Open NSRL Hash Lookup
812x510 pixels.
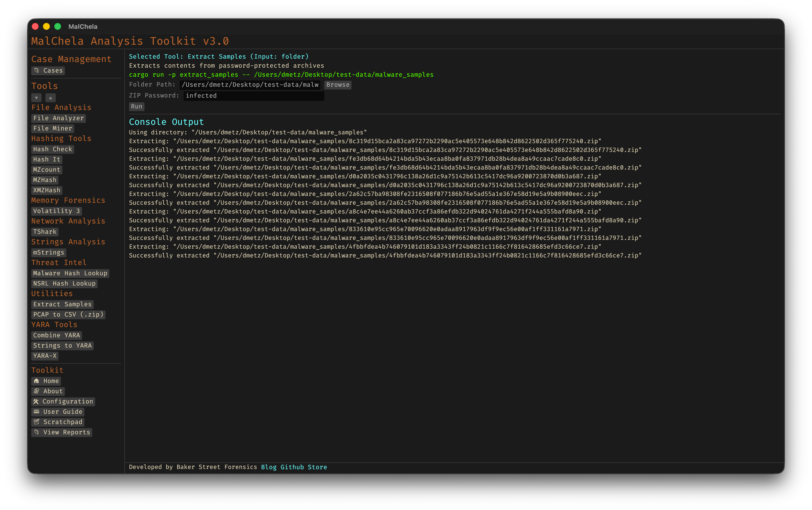click(x=64, y=284)
